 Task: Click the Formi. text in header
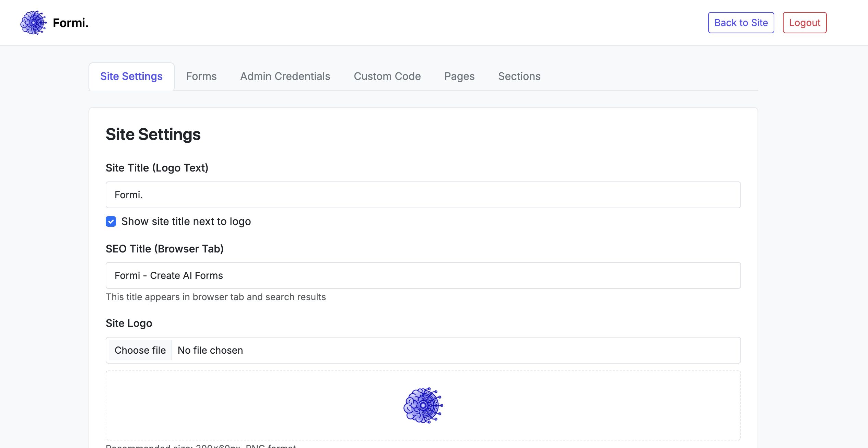71,23
